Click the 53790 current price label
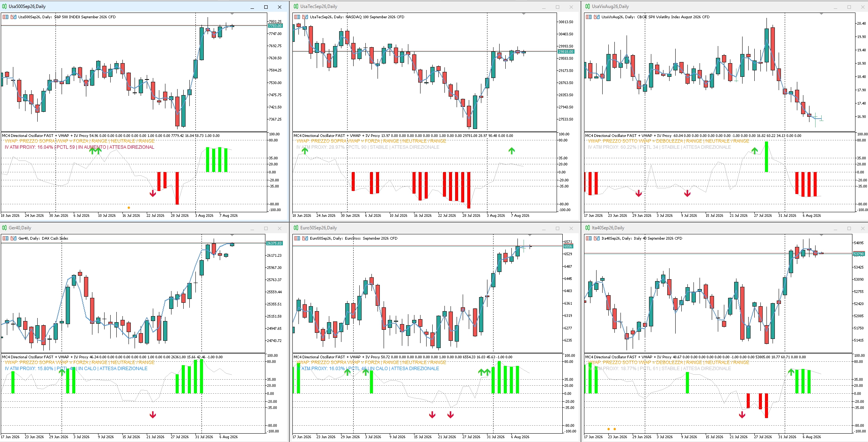Screen dimensions: 868x442 click(859, 254)
